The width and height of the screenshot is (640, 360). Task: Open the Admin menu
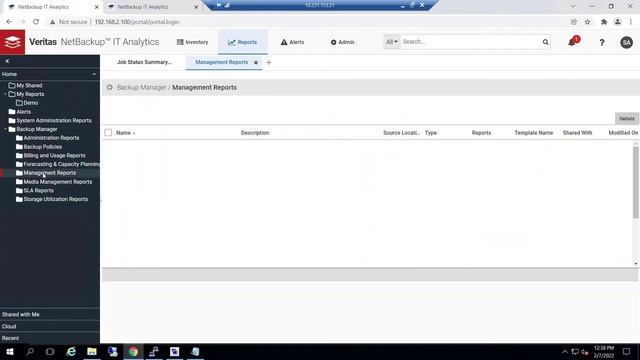point(342,42)
